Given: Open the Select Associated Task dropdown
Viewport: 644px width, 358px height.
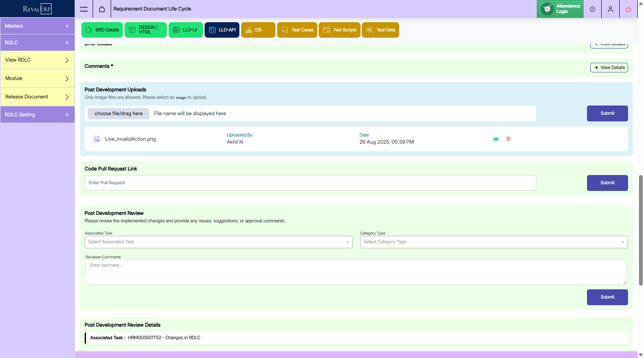Looking at the screenshot, I should pyautogui.click(x=218, y=242).
